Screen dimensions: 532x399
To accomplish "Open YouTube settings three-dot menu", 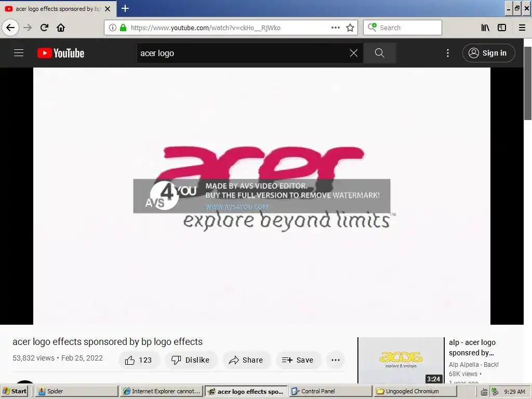I will (x=448, y=53).
